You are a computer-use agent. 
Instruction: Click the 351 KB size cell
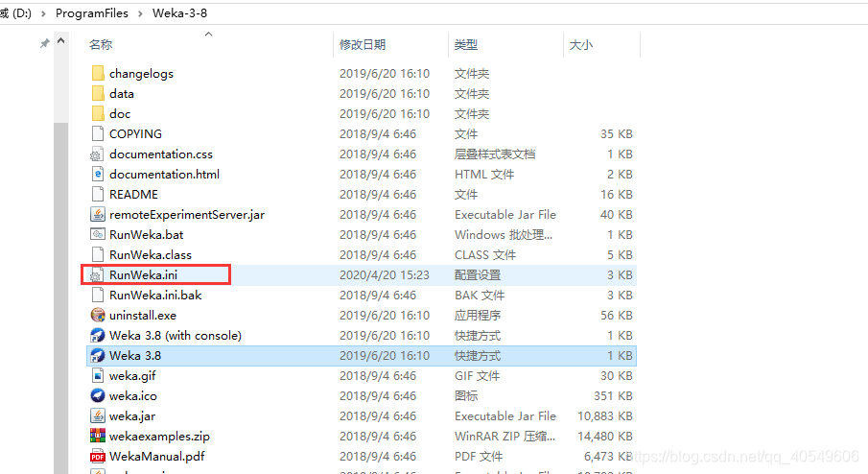613,396
